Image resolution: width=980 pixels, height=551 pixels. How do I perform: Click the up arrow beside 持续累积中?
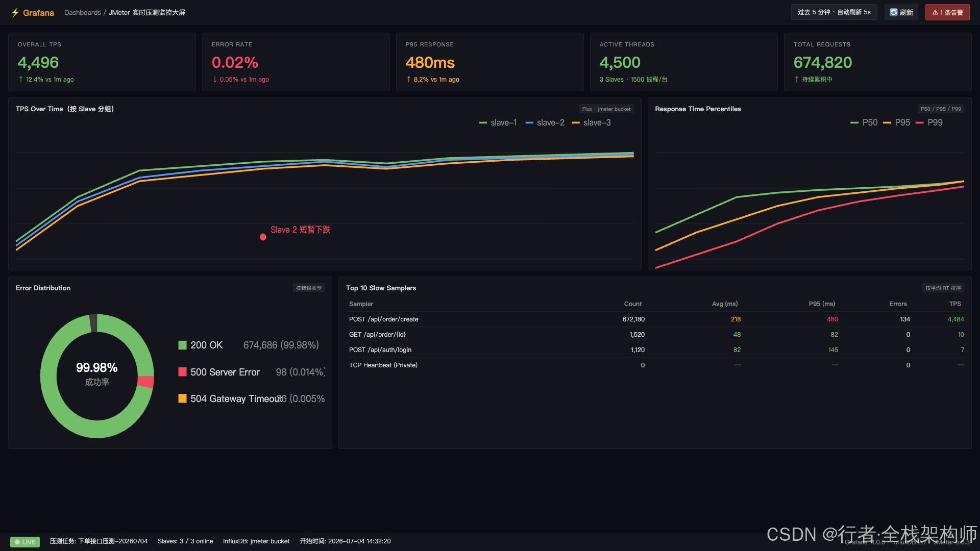click(797, 80)
